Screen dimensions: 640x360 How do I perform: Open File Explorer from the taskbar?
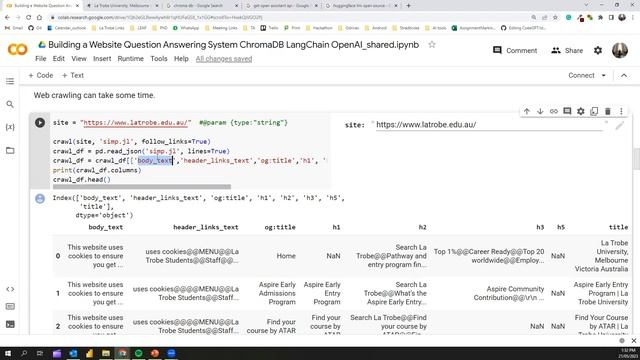coord(106,353)
